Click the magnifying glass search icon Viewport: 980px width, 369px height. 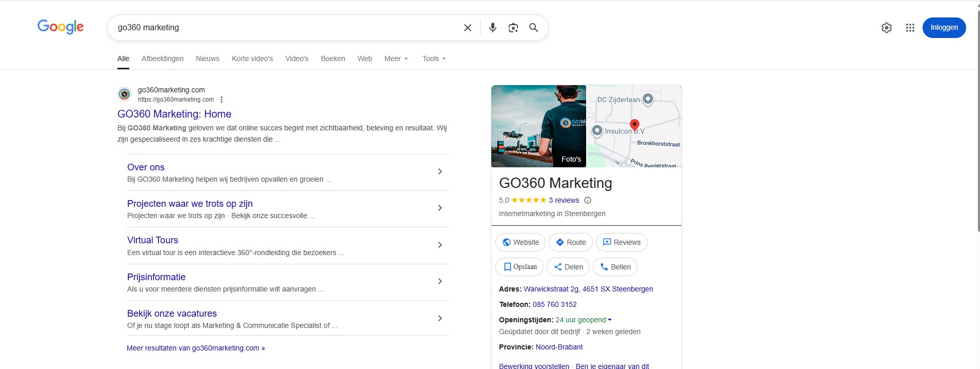click(x=533, y=28)
